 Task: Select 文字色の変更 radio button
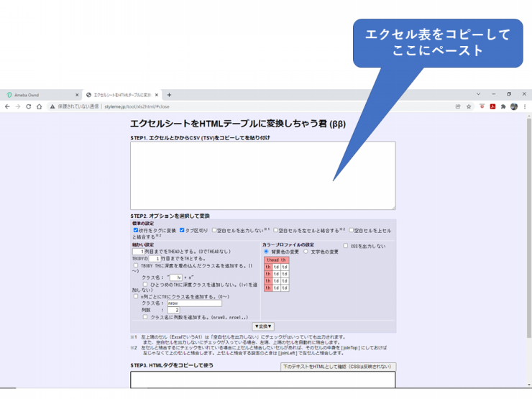coord(306,252)
